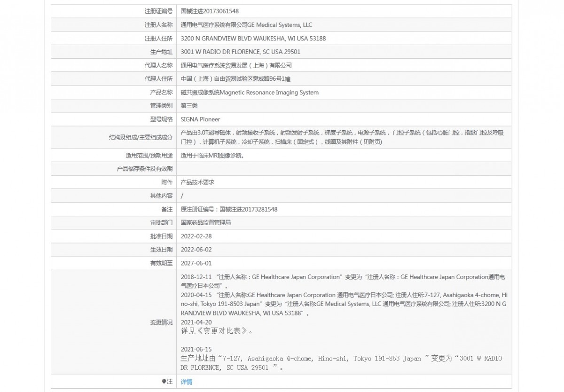This screenshot has height=392, width=564.
Task: Select registrant name 通用电气医疗系统有限公司GE Medical Systems, LLC
Action: 246,25
